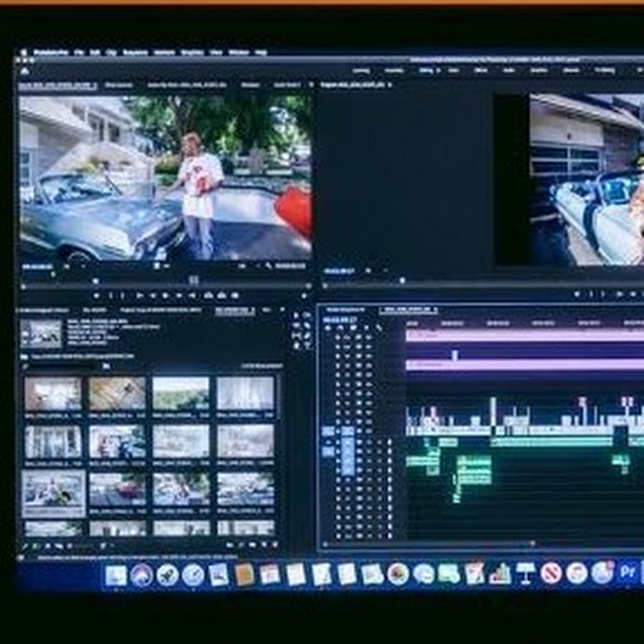Switch Project panel to list view
The height and width of the screenshot is (644, 644).
tap(36, 546)
